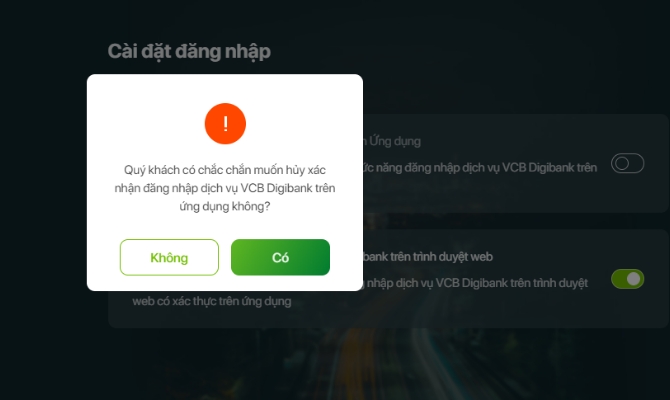The image size is (670, 400).
Task: Select the upper app login settings card
Action: [x=516, y=163]
